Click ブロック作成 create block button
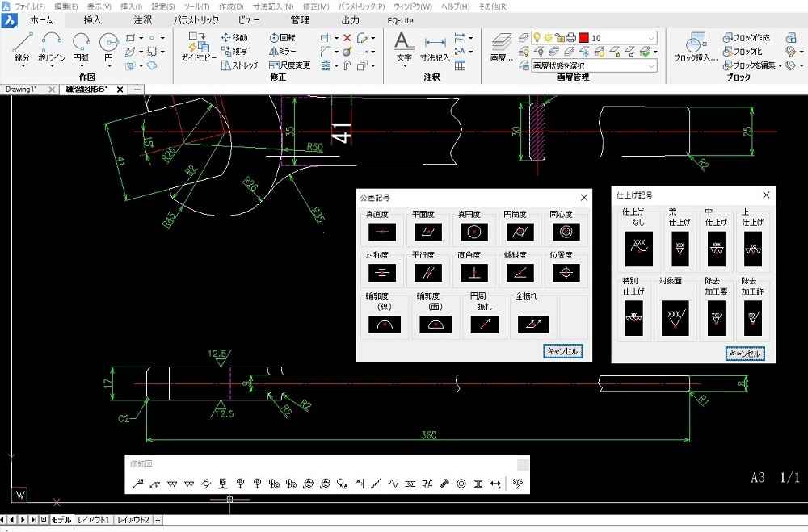Viewport: 808px width, 532px height. coord(746,38)
